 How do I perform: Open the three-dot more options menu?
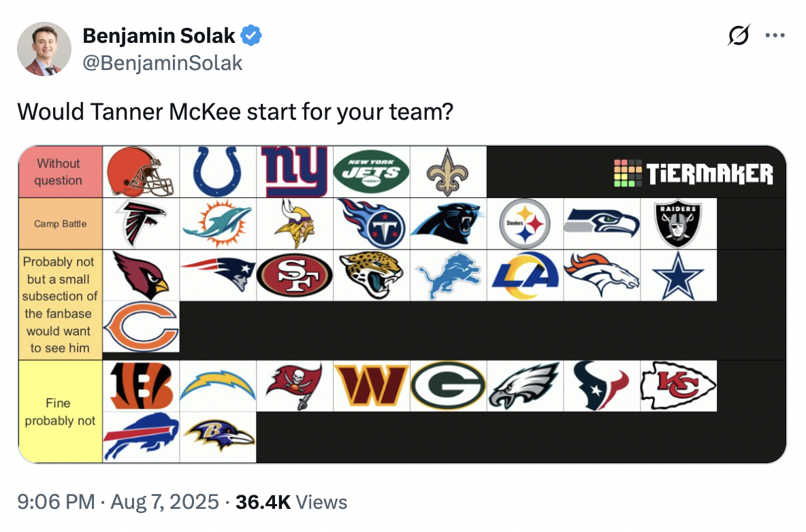775,35
